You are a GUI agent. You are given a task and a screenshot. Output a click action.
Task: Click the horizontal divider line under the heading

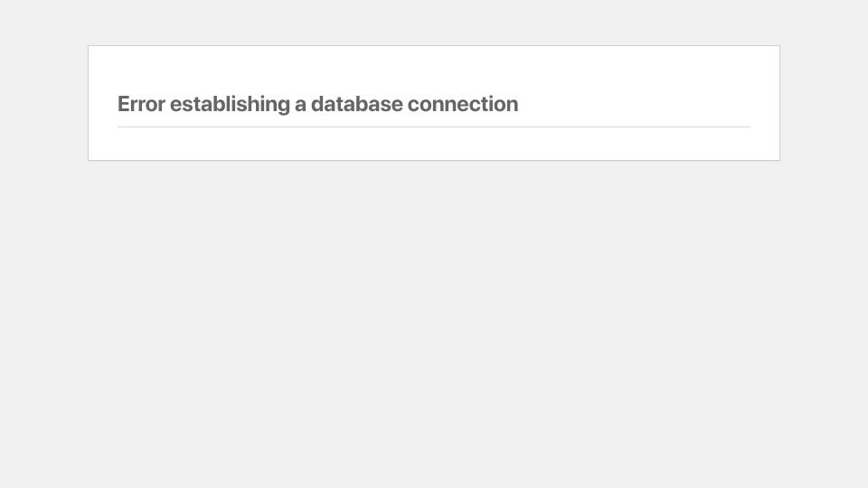click(434, 127)
